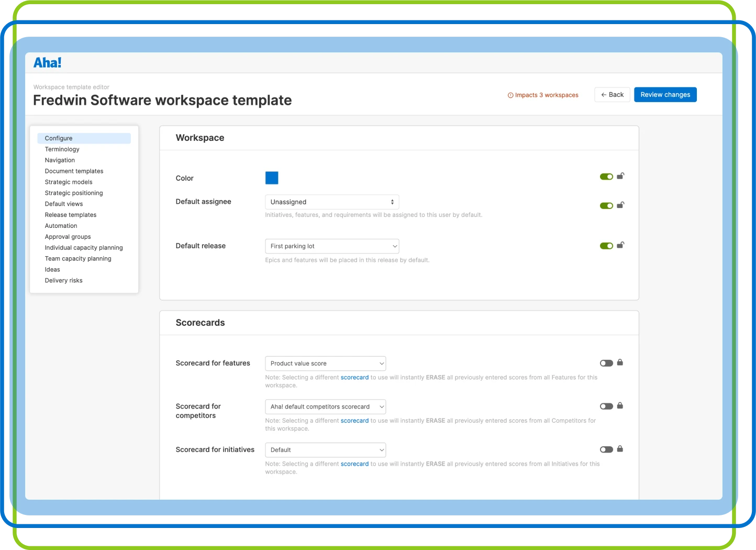Enable the Scorecard for competitors toggle
Viewport: 756px width, 550px height.
(606, 406)
